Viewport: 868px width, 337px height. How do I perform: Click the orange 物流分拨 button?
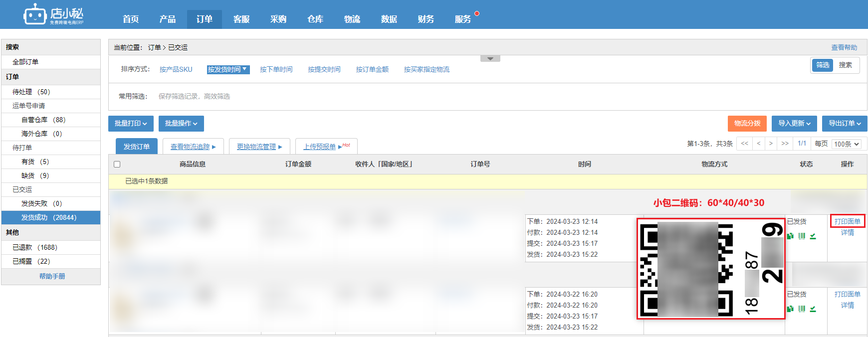click(x=747, y=124)
